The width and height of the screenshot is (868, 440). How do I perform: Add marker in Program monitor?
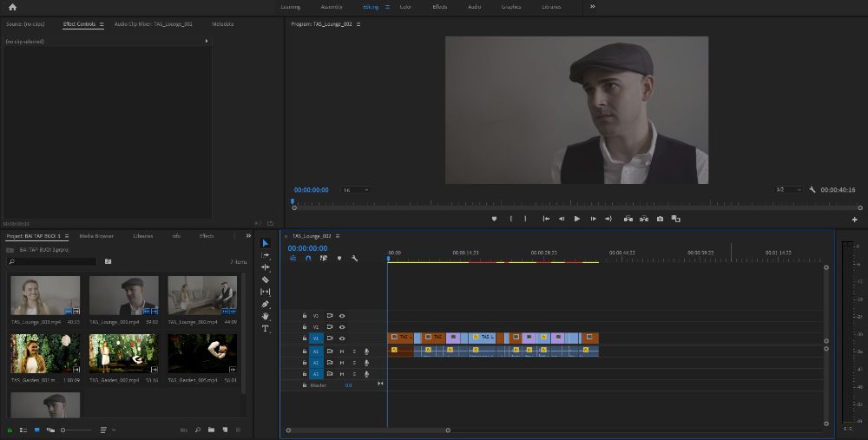pyautogui.click(x=495, y=219)
